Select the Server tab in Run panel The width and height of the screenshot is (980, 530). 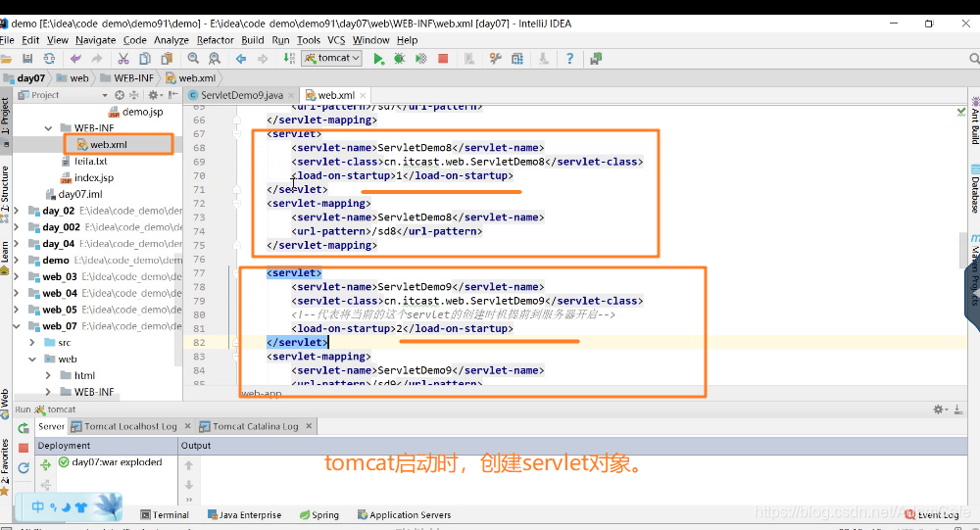(51, 426)
